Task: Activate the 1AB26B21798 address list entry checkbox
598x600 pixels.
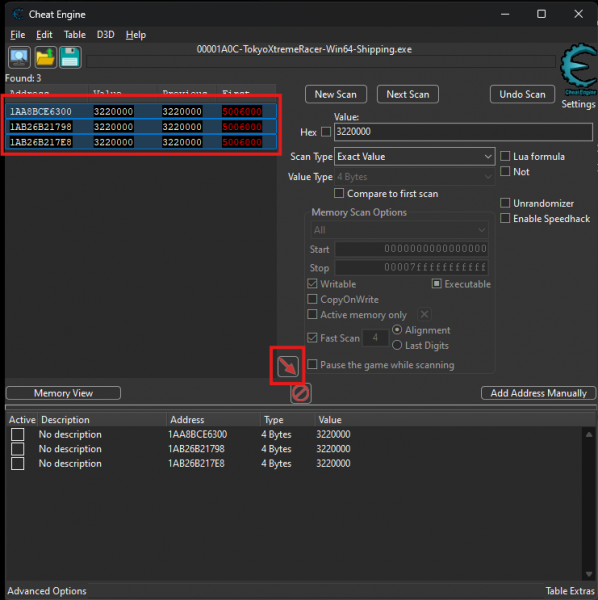Action: pos(18,449)
